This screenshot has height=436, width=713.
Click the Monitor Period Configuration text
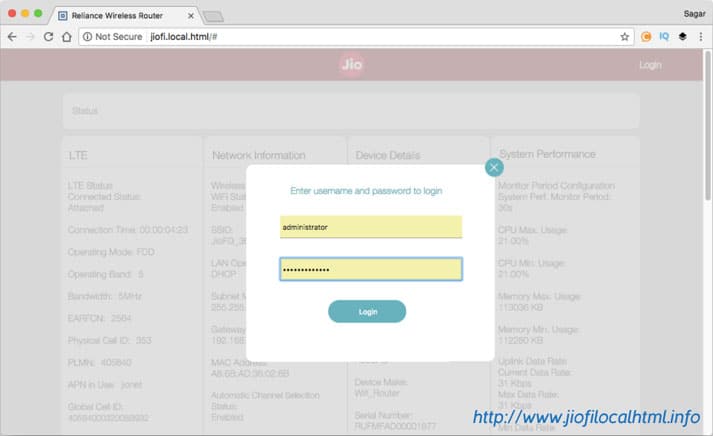coord(556,185)
